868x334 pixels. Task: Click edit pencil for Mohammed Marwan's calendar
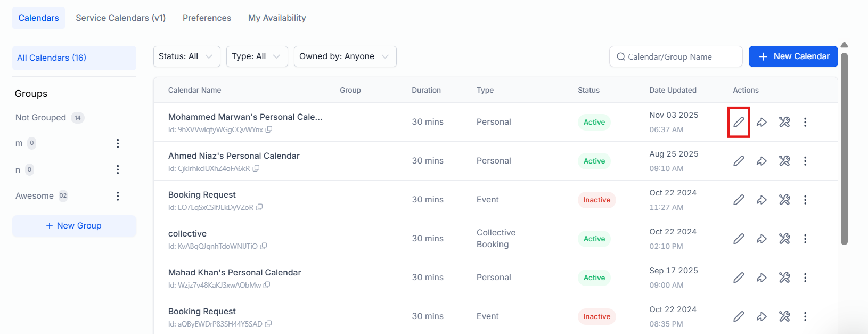click(739, 122)
